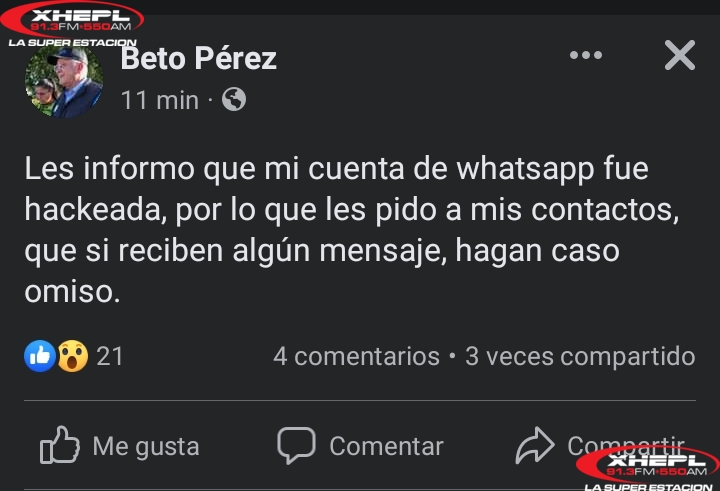The width and height of the screenshot is (720, 491).
Task: Click the speech bubble comment icon
Action: pos(296,445)
